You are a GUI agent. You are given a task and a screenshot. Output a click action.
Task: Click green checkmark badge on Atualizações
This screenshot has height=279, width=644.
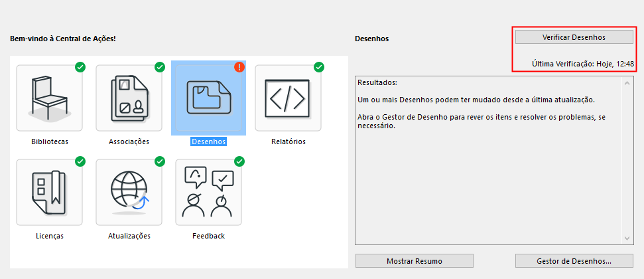click(x=160, y=161)
